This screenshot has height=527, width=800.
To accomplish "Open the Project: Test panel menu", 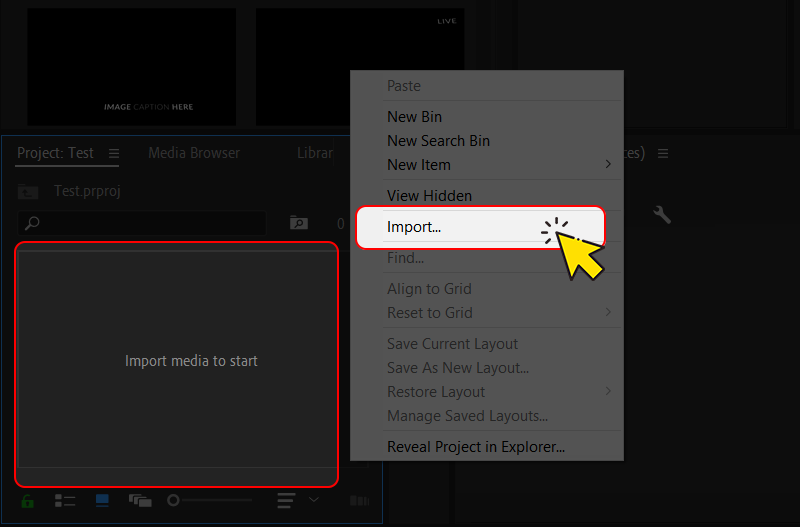I will [113, 153].
